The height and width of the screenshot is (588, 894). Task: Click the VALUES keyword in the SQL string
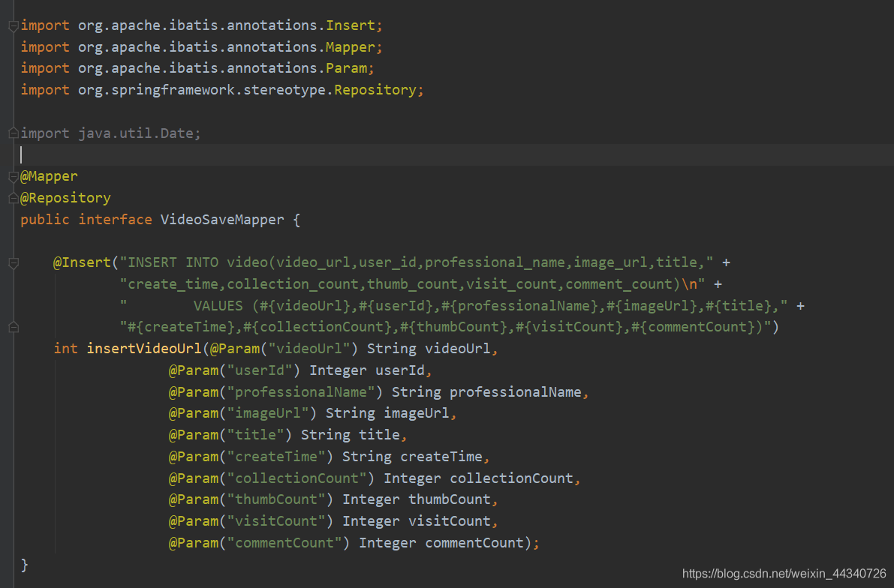point(218,306)
